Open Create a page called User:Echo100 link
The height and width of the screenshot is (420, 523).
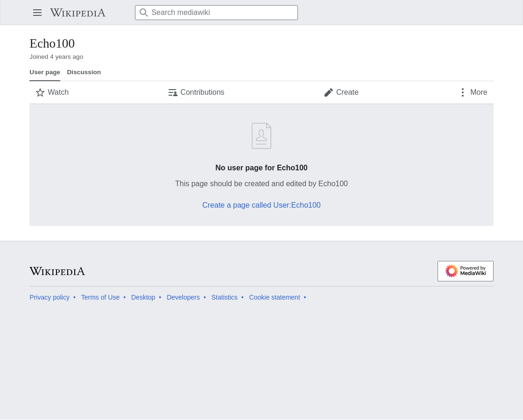261,205
